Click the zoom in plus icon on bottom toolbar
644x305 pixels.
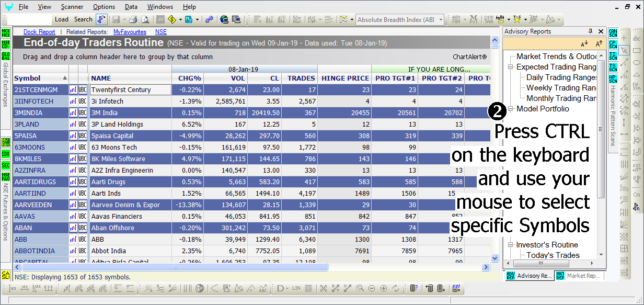click(x=384, y=288)
